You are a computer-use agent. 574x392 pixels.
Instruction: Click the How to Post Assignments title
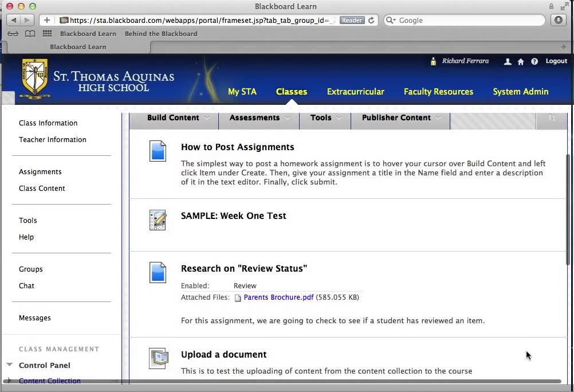[238, 147]
